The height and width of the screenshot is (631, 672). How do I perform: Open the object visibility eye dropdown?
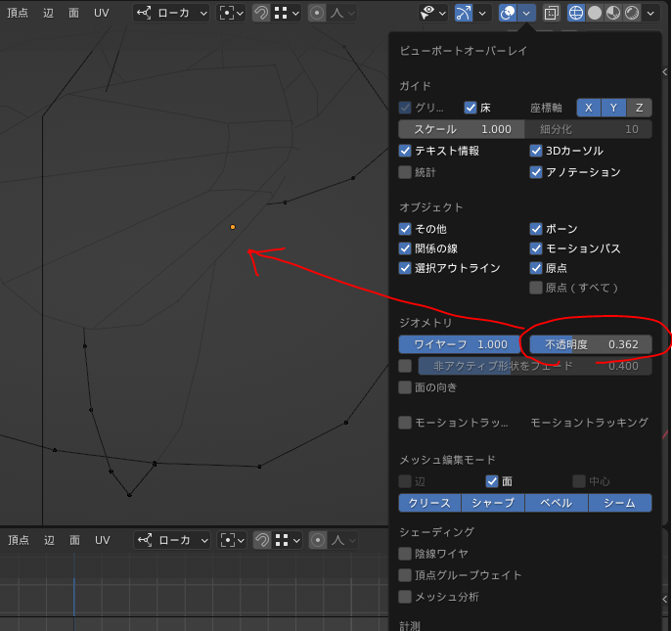pos(432,13)
